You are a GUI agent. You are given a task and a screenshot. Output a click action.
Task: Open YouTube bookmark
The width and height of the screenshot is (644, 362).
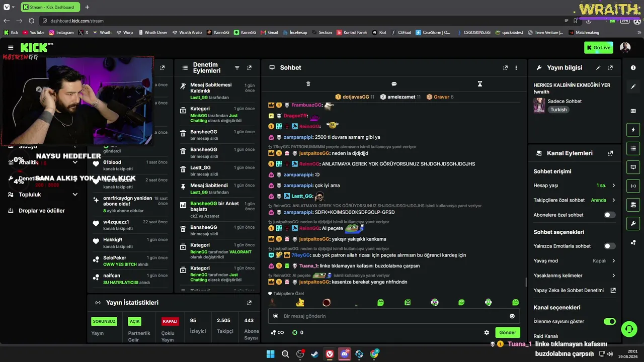[33, 33]
